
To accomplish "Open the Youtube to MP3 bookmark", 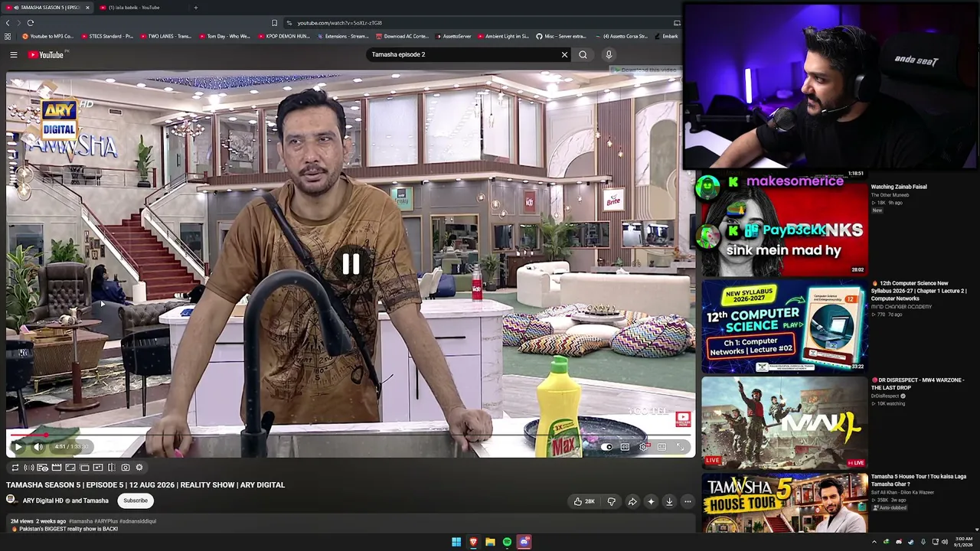I will [x=48, y=36].
